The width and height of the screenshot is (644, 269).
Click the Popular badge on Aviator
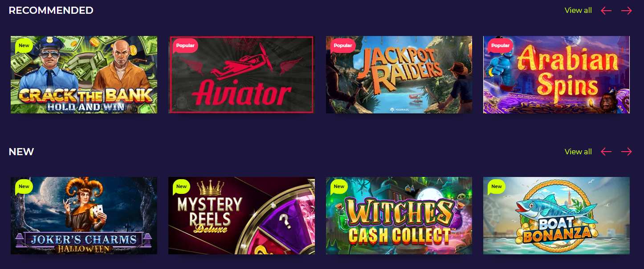tap(185, 46)
